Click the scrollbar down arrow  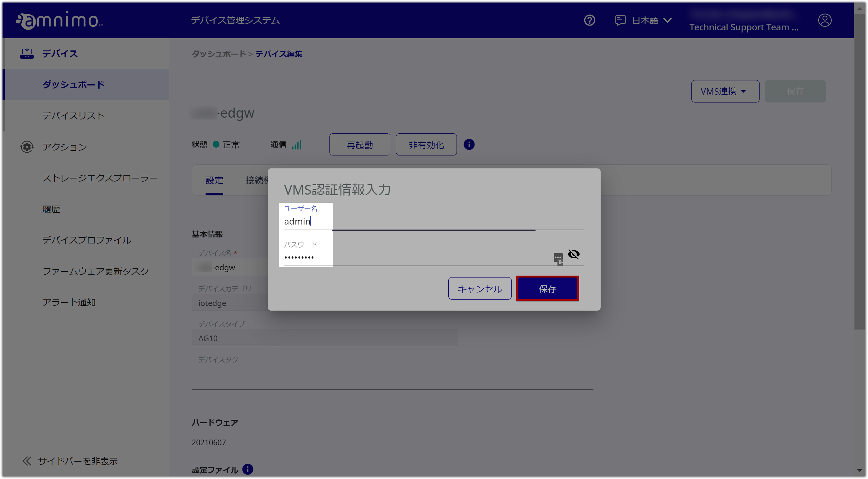[x=860, y=470]
